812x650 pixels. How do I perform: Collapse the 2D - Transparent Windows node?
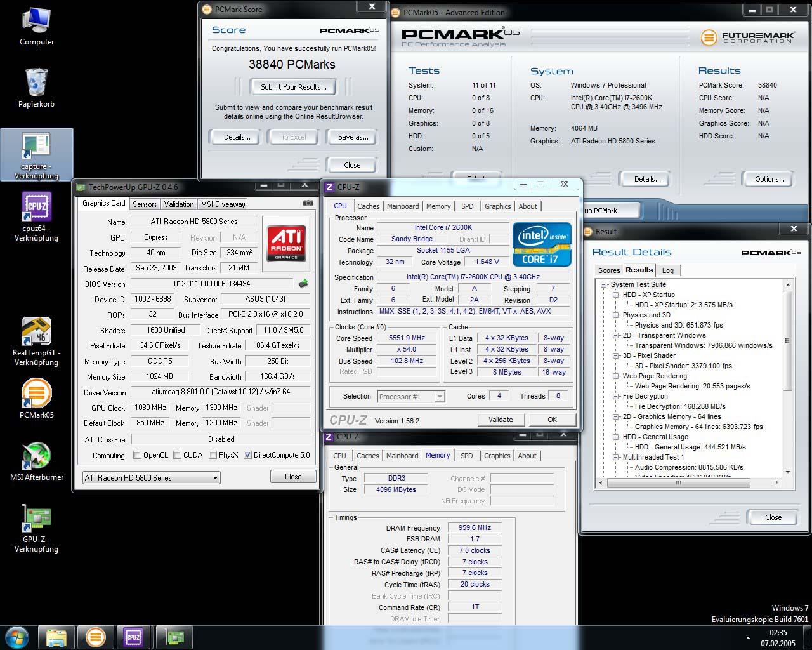point(615,335)
